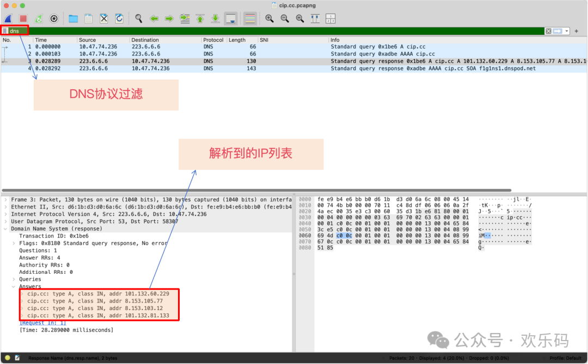The width and height of the screenshot is (588, 364).
Task: Expand the Queries node
Action: [14, 279]
